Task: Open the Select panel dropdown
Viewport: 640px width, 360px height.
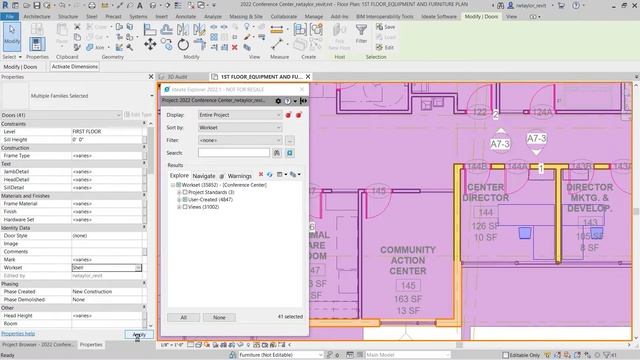Action: pyautogui.click(x=12, y=57)
